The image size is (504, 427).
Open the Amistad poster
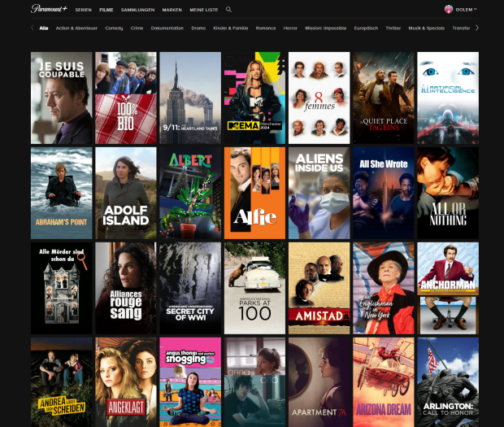click(x=319, y=288)
